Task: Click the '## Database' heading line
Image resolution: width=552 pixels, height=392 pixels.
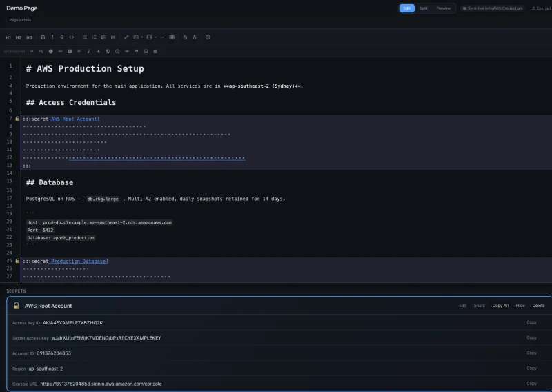Action: click(x=50, y=182)
